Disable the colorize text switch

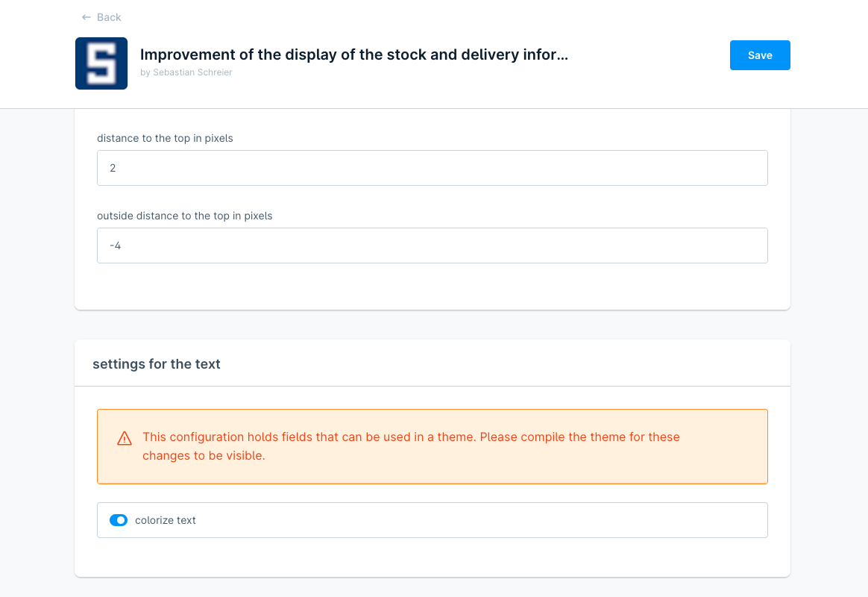pos(119,520)
